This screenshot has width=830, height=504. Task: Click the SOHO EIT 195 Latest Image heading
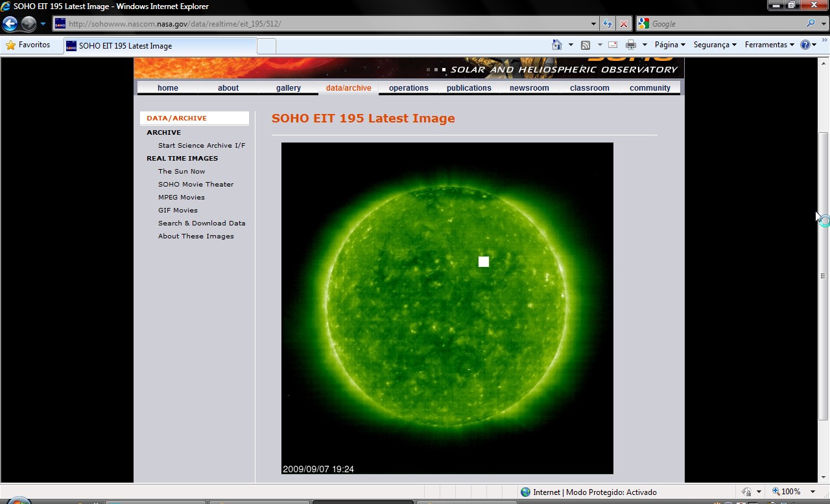pyautogui.click(x=363, y=119)
